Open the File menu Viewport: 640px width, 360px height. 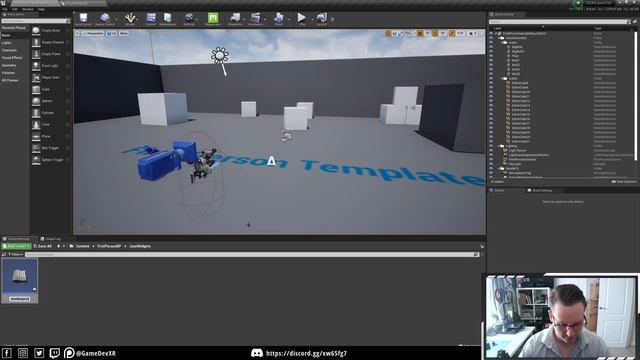coord(4,9)
